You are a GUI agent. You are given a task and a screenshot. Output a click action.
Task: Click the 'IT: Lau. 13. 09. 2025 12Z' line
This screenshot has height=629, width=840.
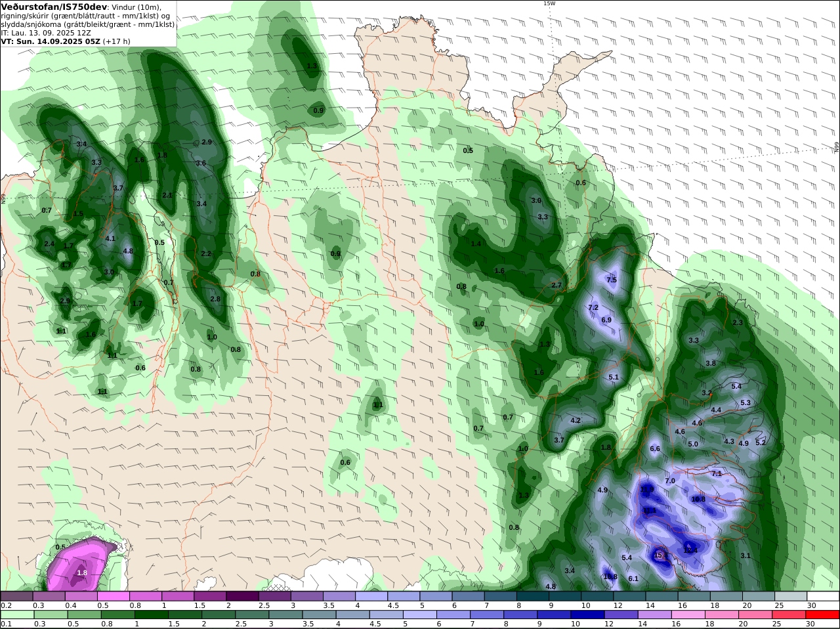[x=45, y=33]
